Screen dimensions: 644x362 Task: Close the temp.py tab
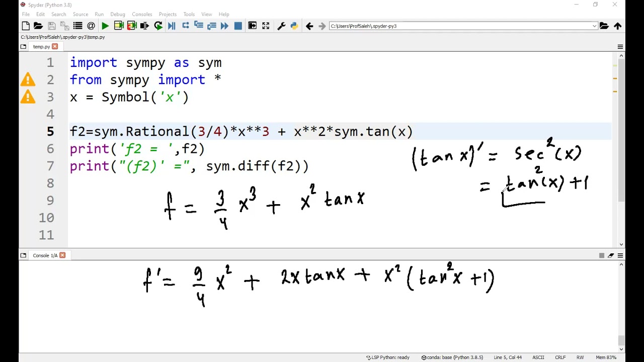pyautogui.click(x=55, y=47)
